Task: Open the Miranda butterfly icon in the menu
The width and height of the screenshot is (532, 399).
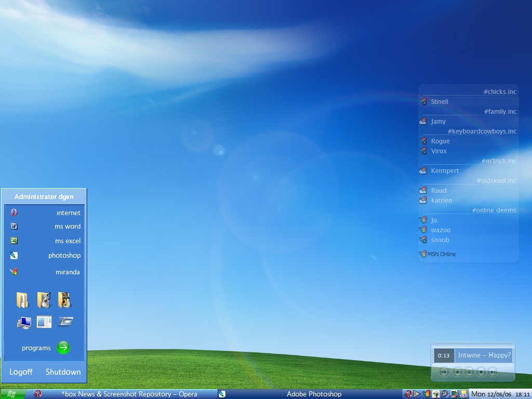Action: pos(14,272)
